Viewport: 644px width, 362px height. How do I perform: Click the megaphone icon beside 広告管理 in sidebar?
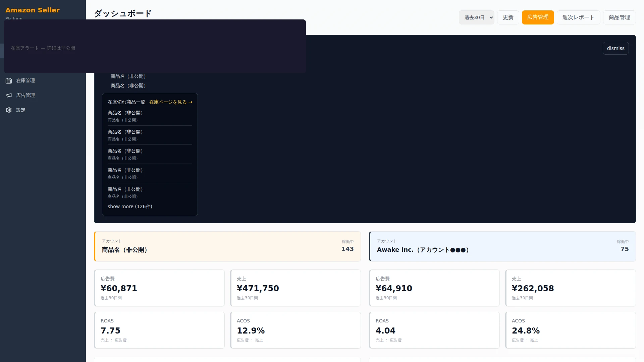[9, 96]
